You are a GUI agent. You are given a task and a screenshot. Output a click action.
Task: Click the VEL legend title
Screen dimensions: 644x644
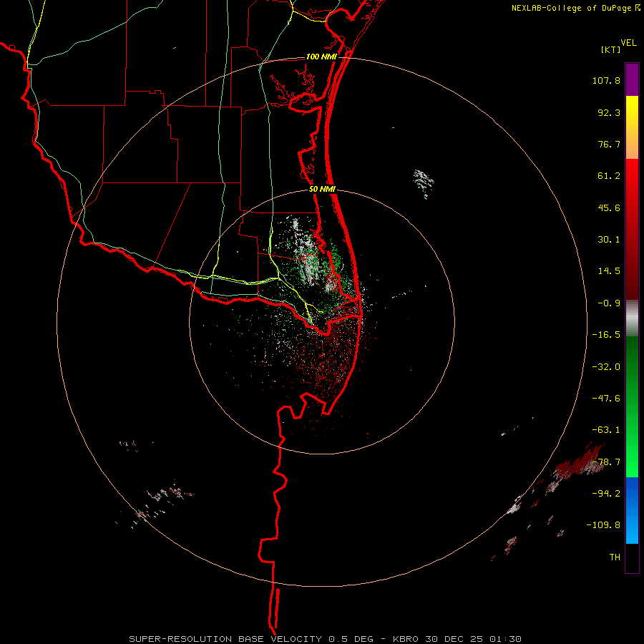628,43
